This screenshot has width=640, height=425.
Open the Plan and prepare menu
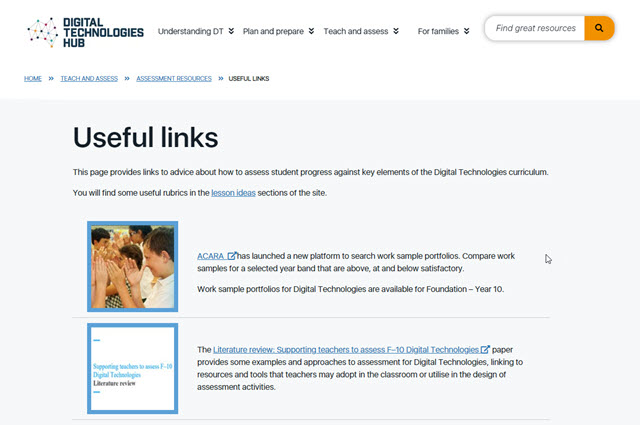click(x=273, y=31)
